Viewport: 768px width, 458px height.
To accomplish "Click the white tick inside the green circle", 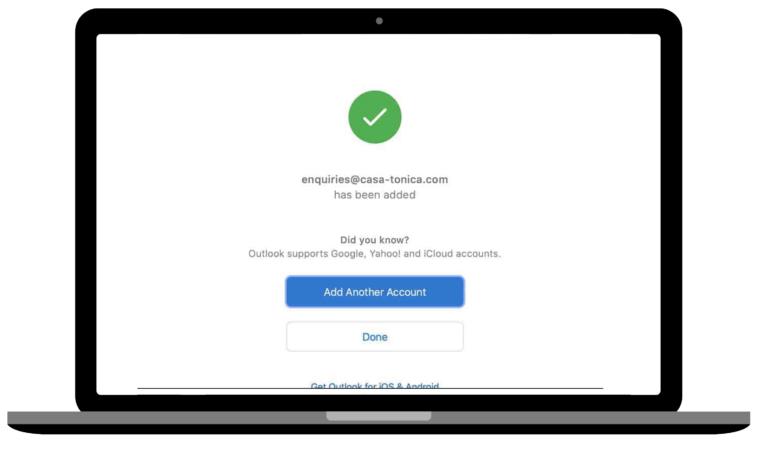I will [375, 117].
